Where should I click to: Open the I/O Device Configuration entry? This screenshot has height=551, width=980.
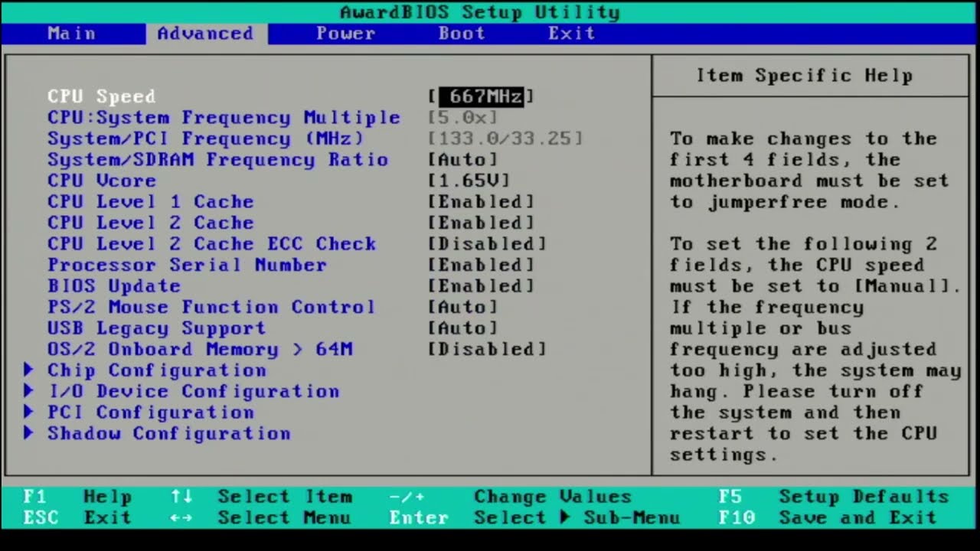(x=194, y=391)
